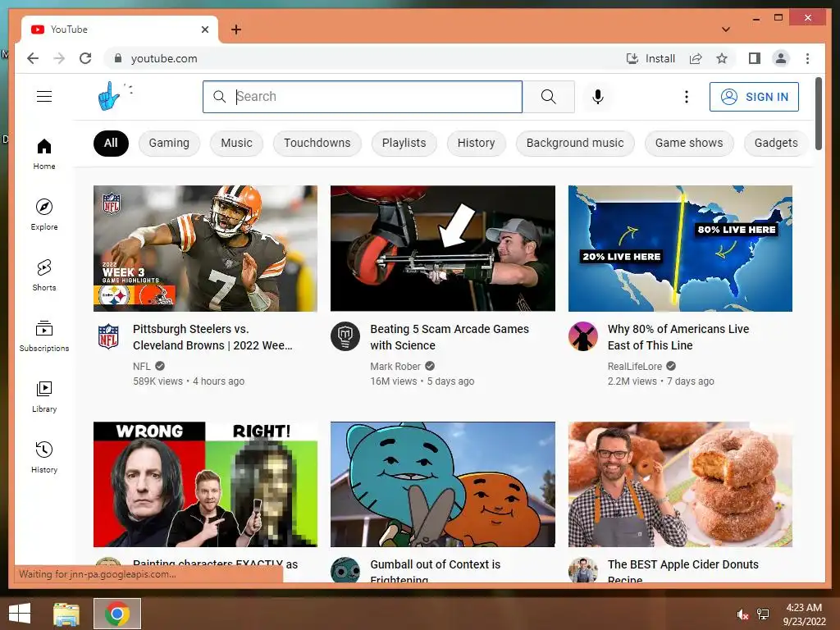Image resolution: width=840 pixels, height=630 pixels.
Task: Click the address bar URL
Action: click(164, 58)
